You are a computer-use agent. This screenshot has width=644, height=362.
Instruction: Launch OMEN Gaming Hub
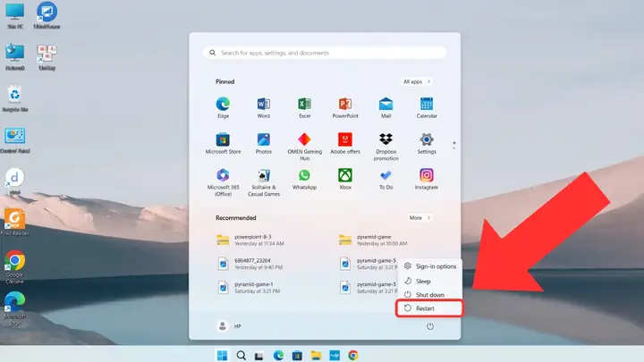(304, 147)
